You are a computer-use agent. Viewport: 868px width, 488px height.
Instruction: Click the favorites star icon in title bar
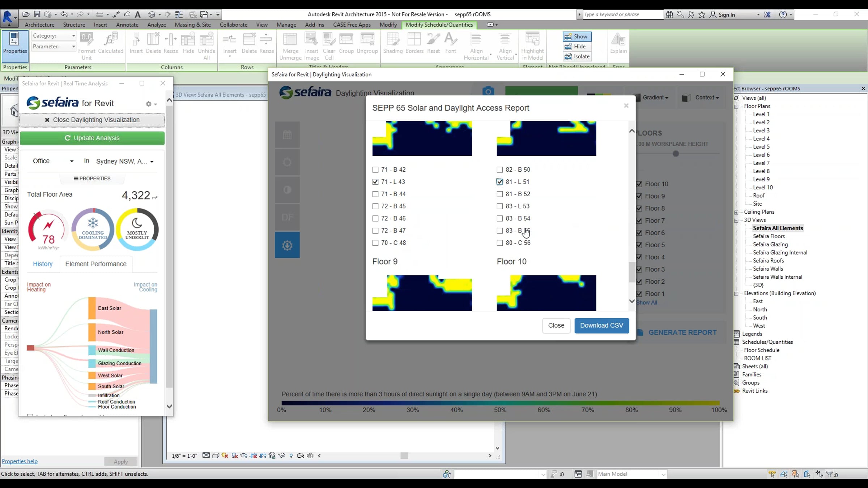tap(702, 14)
